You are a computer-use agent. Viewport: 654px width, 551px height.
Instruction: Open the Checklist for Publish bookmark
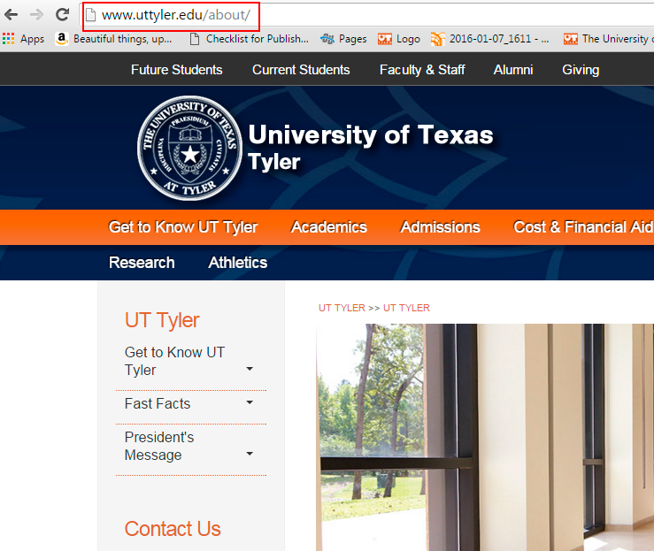coord(249,39)
